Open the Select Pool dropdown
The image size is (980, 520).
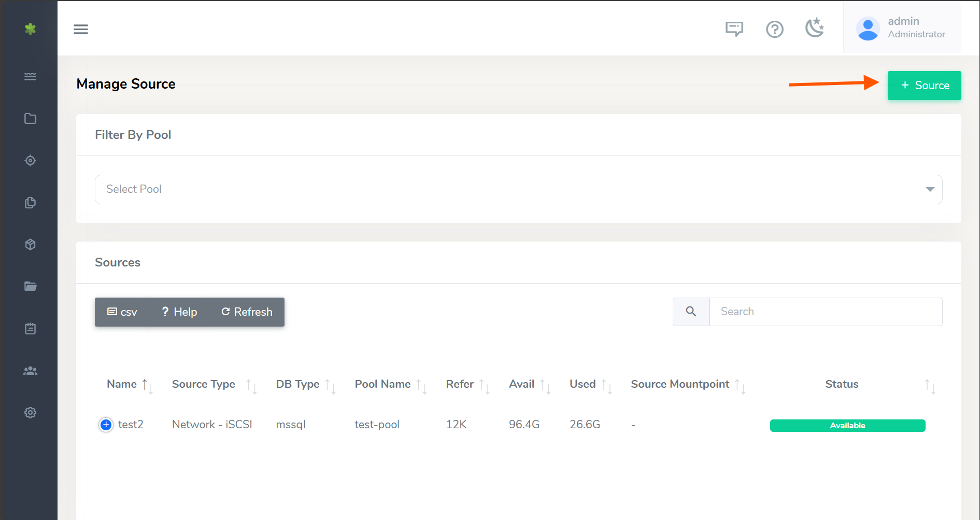pyautogui.click(x=518, y=189)
